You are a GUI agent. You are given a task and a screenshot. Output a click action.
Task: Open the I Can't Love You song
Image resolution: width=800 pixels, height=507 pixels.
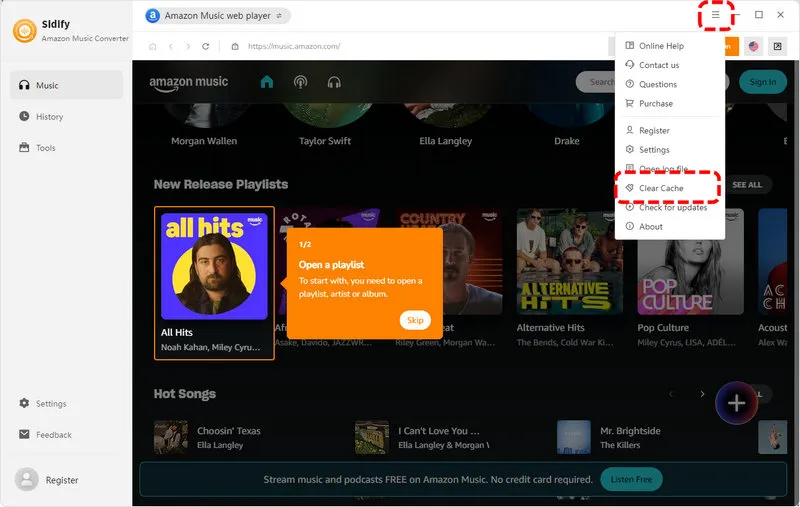click(439, 431)
